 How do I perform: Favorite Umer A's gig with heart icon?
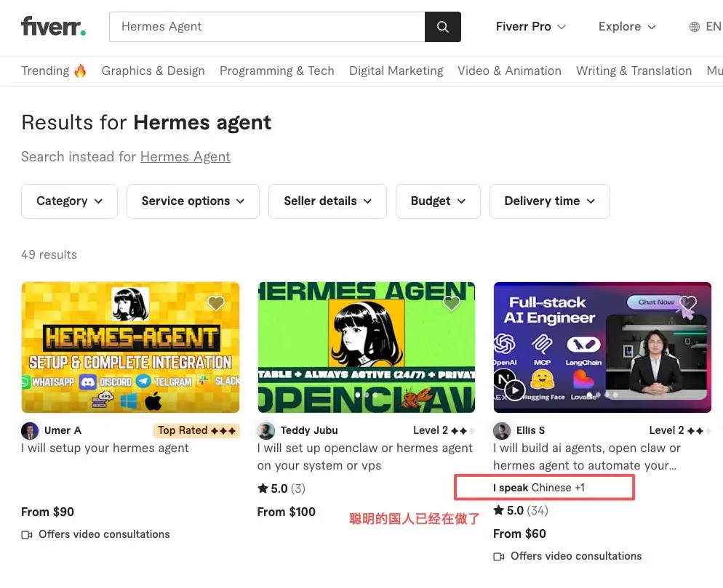point(216,303)
